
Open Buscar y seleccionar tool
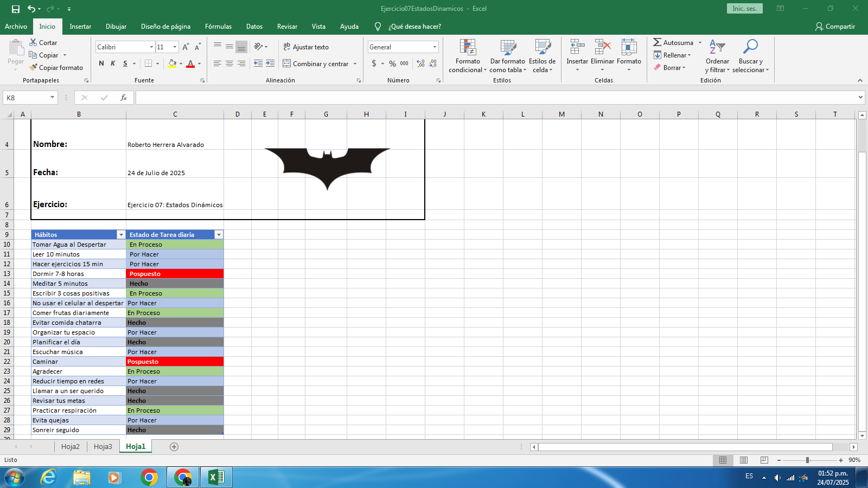[x=750, y=48]
